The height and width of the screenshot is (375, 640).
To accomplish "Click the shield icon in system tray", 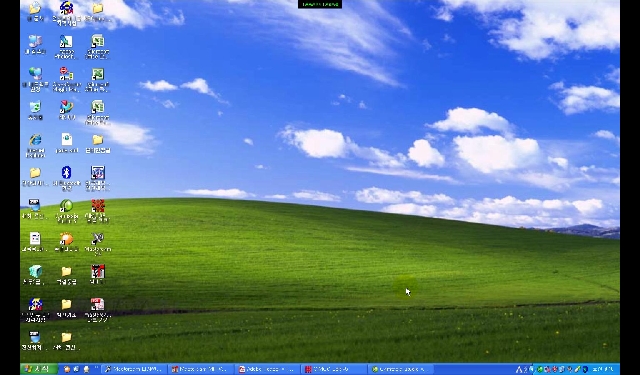I will 585,369.
